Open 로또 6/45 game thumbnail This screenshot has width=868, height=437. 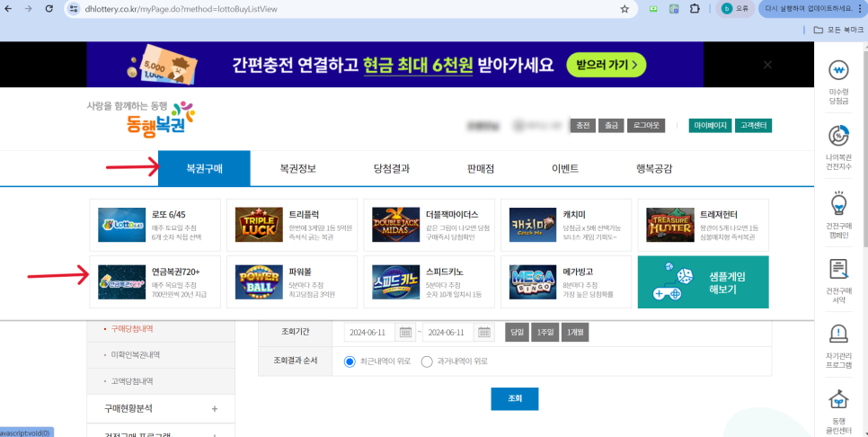coord(122,225)
